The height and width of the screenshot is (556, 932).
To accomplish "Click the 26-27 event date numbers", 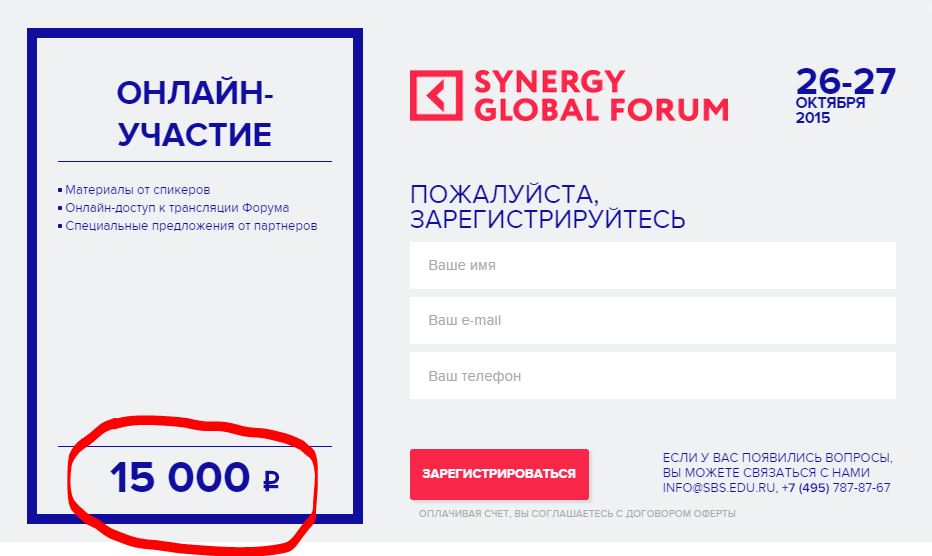I will click(x=845, y=80).
